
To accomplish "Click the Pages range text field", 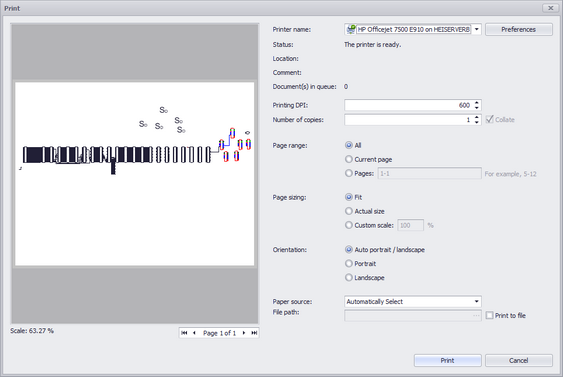I will (429, 173).
